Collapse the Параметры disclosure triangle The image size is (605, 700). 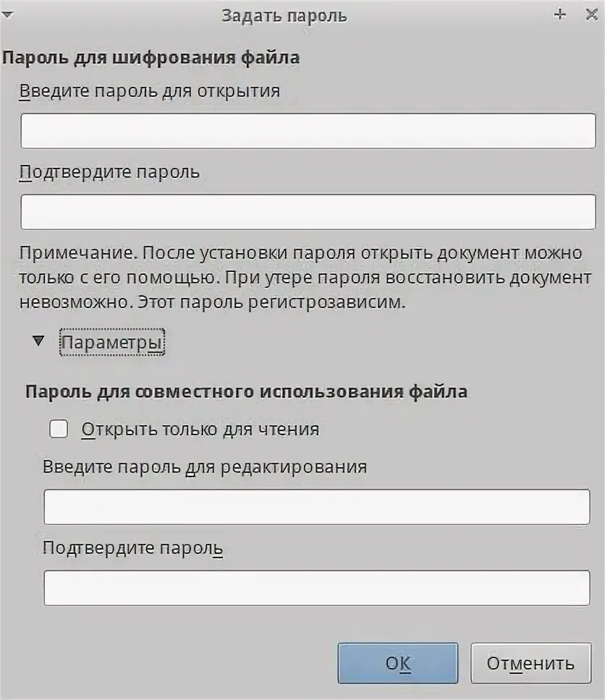(38, 341)
